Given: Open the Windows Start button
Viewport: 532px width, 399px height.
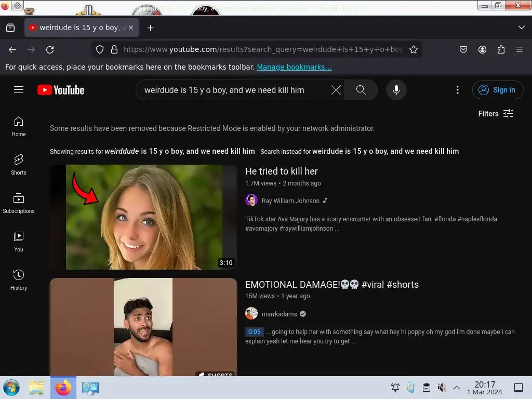Looking at the screenshot, I should pos(11,388).
